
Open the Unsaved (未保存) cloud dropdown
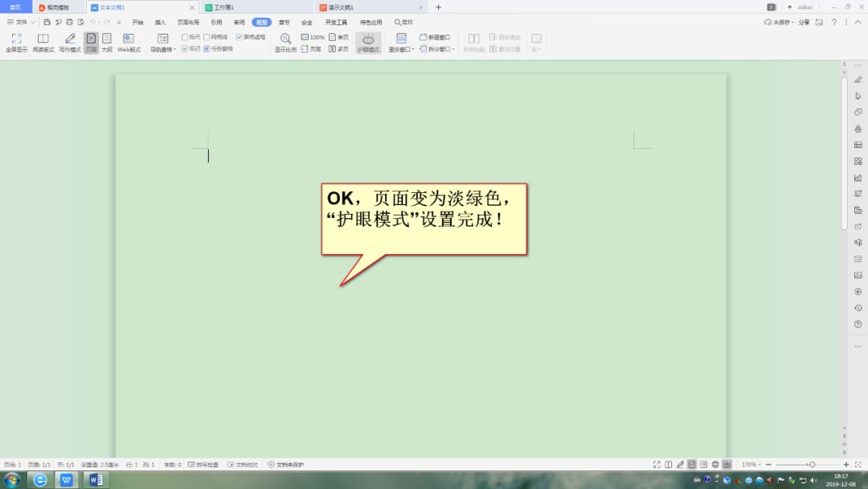[x=779, y=23]
